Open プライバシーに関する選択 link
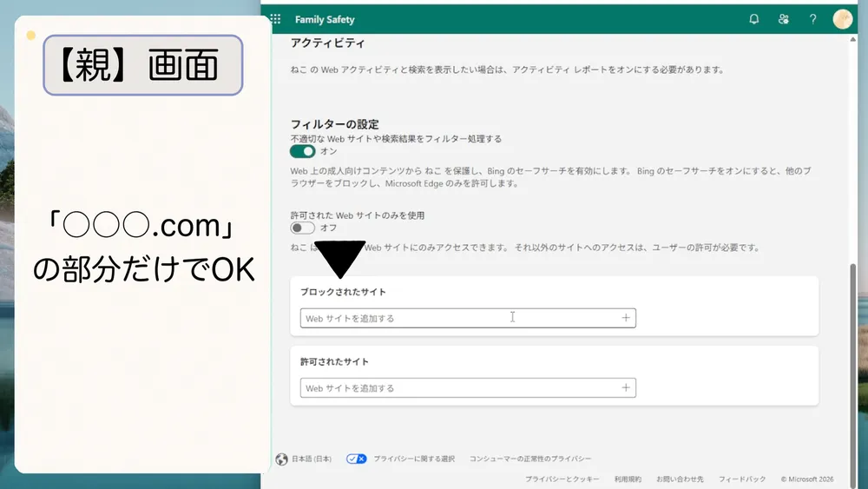Screen dimensions: 868x489 (414, 459)
